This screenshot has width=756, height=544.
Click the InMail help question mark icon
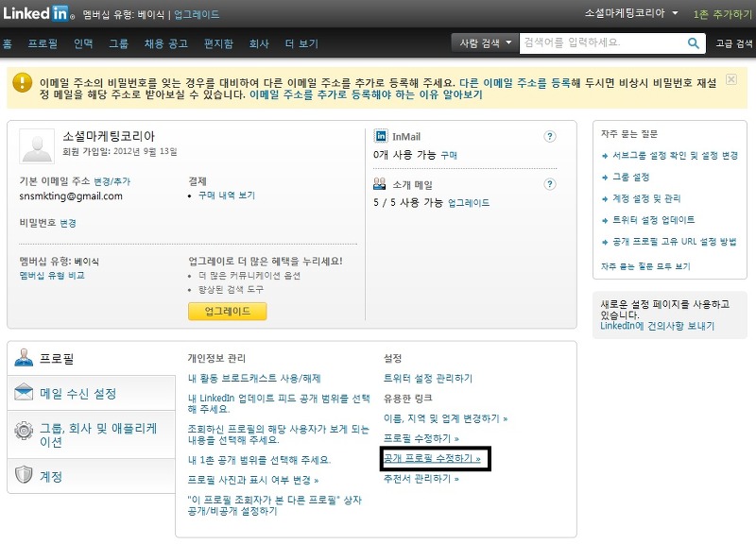(550, 136)
